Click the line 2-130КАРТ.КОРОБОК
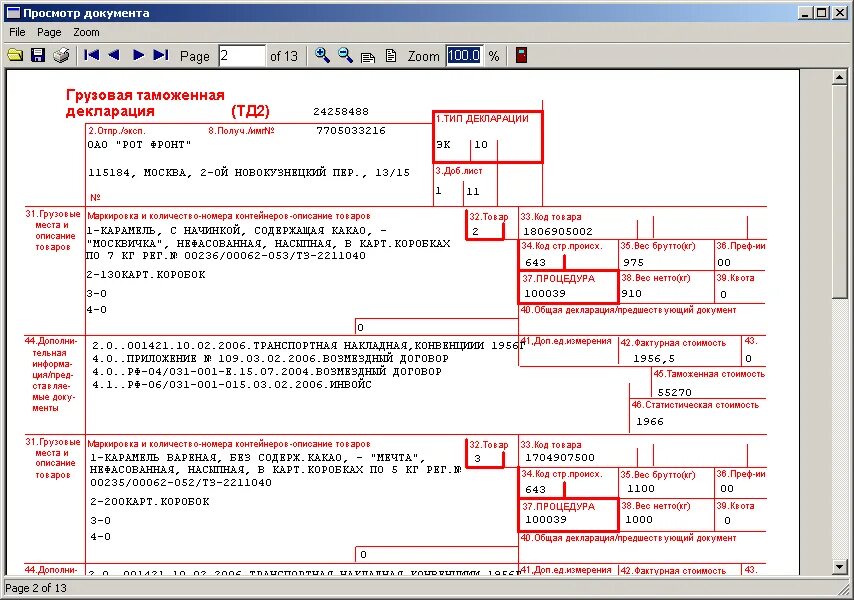Viewport: 854px width, 600px height. pos(146,275)
